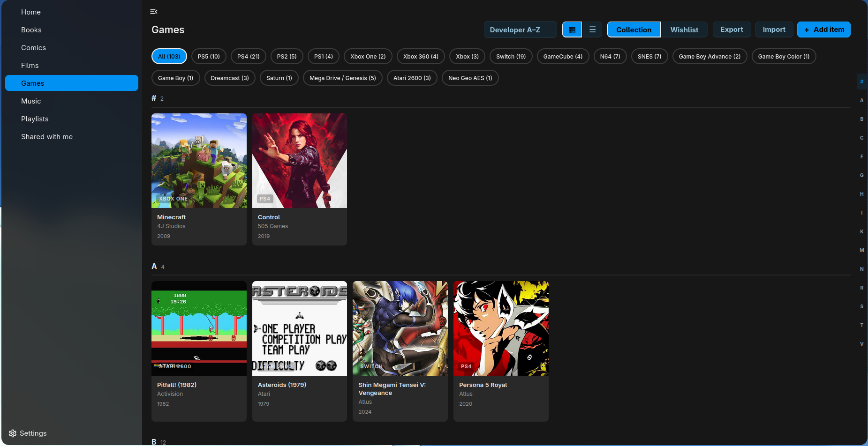Jump to letter S in the index
Viewport: 868px width, 446px height.
tap(861, 306)
